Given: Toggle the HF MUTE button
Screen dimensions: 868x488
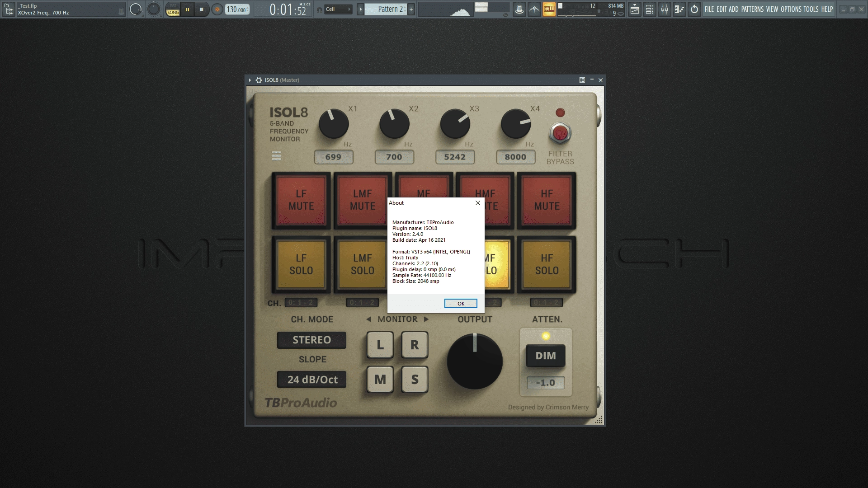Looking at the screenshot, I should 547,200.
